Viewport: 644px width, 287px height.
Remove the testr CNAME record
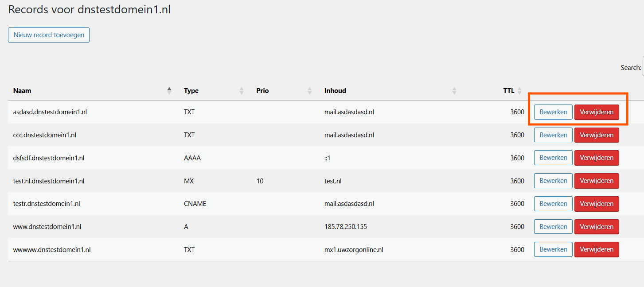pyautogui.click(x=597, y=204)
